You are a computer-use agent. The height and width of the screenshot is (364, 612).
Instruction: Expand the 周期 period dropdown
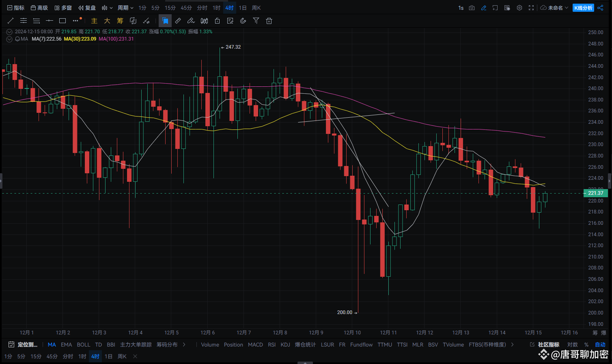pos(125,8)
